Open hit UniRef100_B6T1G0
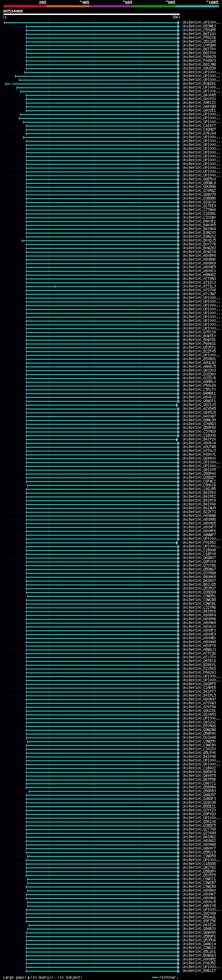Image resolution: width=222 pixels, height=980 pixels. pyautogui.click(x=199, y=34)
